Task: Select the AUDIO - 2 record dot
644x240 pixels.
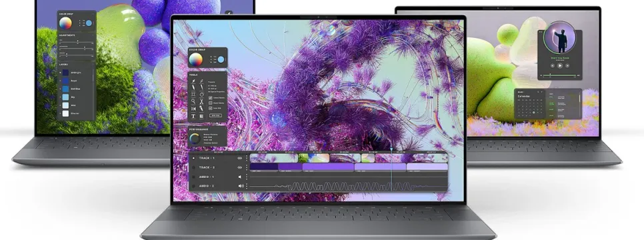Action: 193,186
